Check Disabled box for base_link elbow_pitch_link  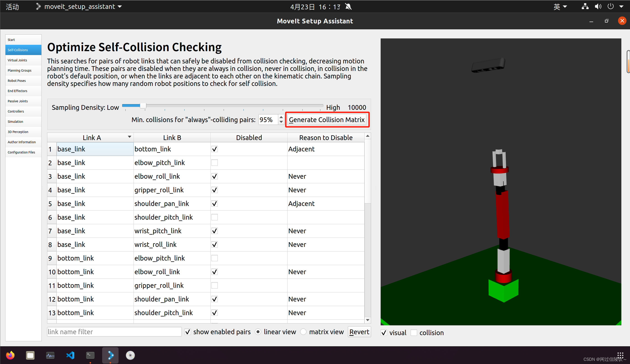[215, 163]
